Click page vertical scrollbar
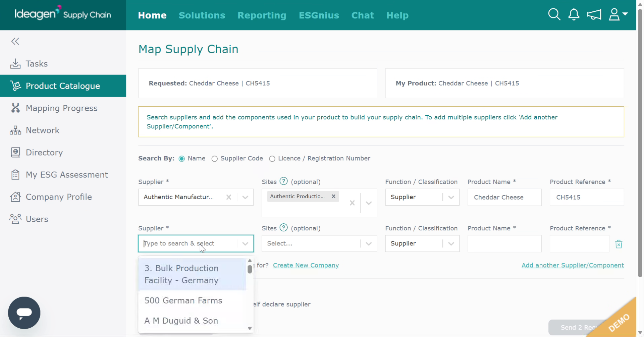 tap(640, 144)
